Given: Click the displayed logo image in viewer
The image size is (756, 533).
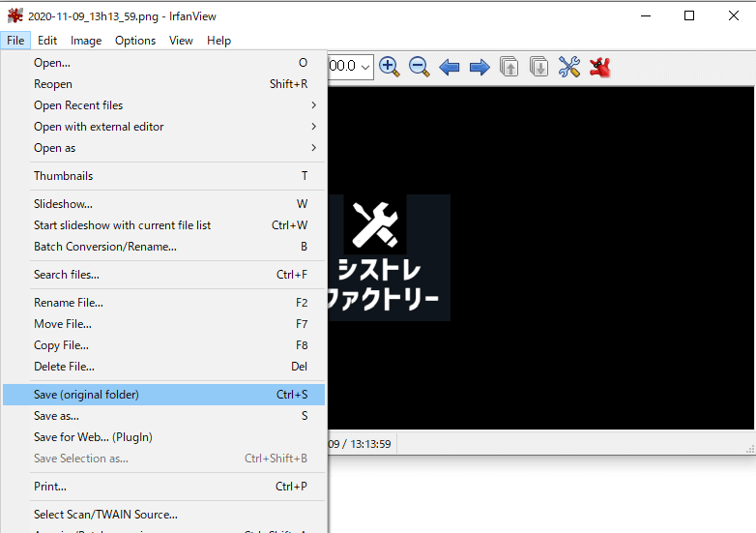Looking at the screenshot, I should tap(389, 257).
